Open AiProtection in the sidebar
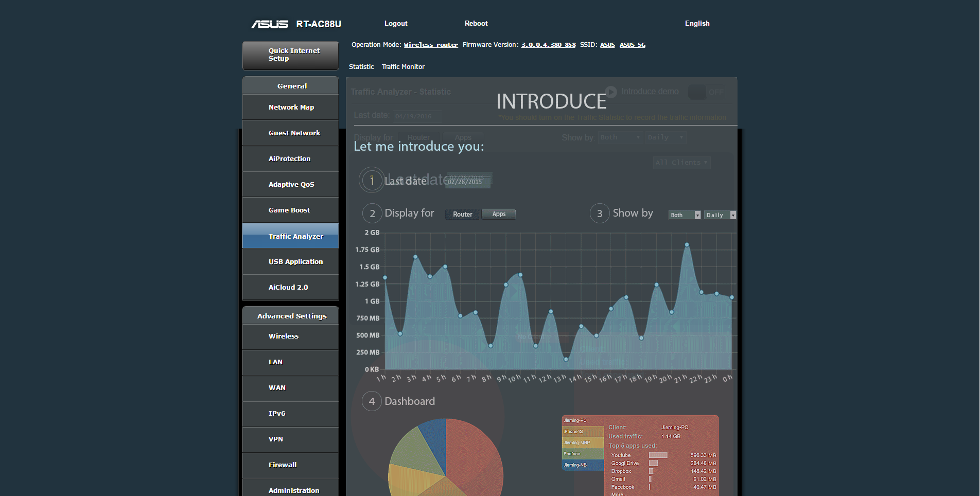This screenshot has height=496, width=980. 291,158
